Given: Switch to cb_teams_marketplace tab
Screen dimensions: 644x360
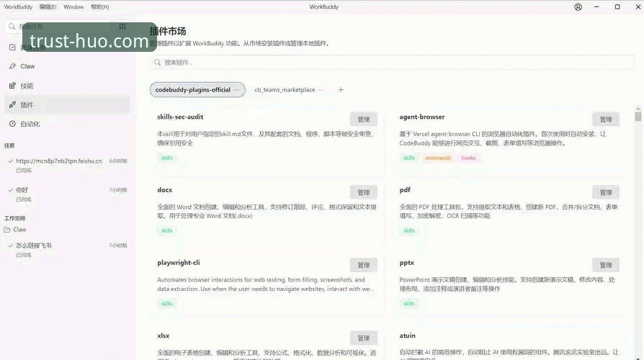Looking at the screenshot, I should (285, 90).
